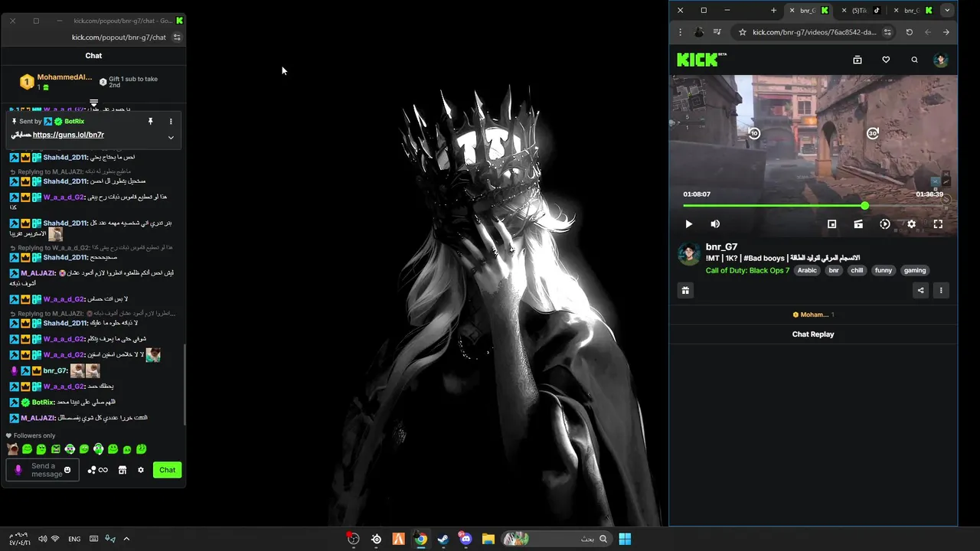Click the video page URL address bar
The image size is (980, 551).
[x=815, y=32]
